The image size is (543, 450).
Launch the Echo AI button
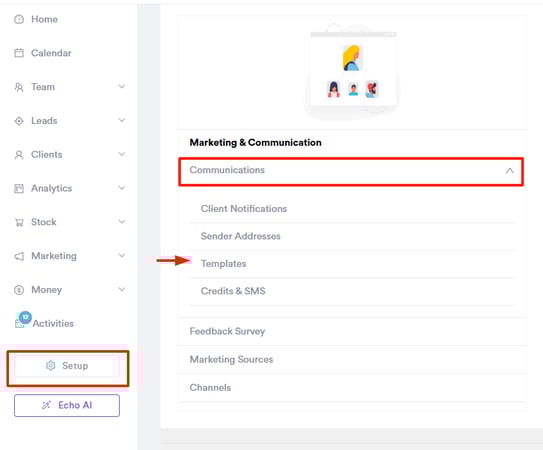tap(67, 405)
